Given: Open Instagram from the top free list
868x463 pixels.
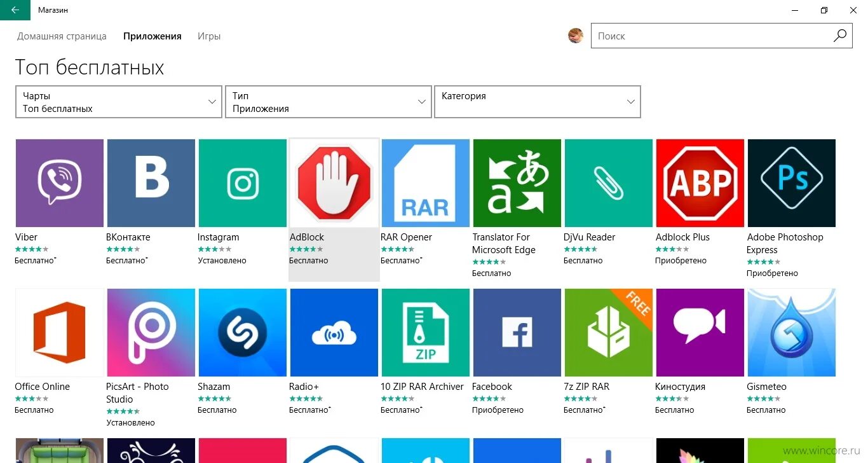Looking at the screenshot, I should pyautogui.click(x=242, y=183).
